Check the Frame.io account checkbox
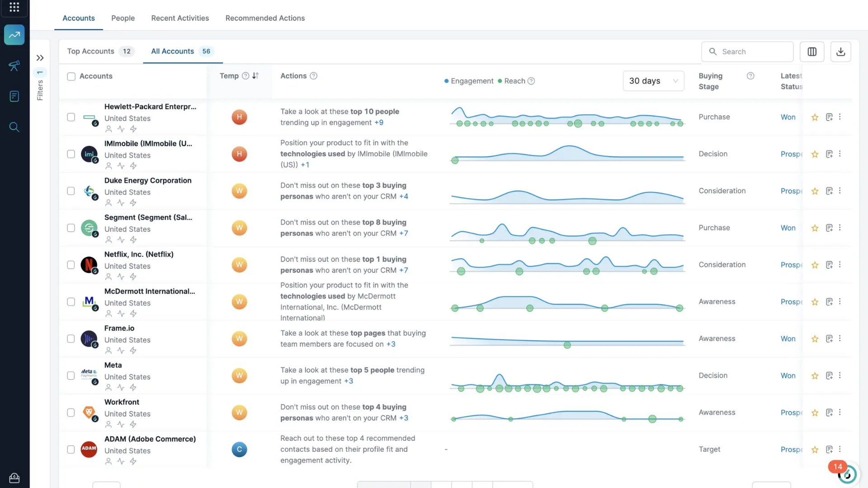868x488 pixels. tap(71, 339)
